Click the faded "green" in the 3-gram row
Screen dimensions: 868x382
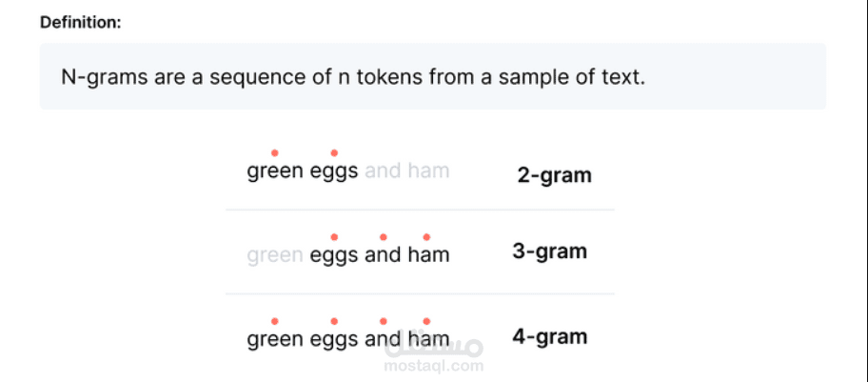275,255
